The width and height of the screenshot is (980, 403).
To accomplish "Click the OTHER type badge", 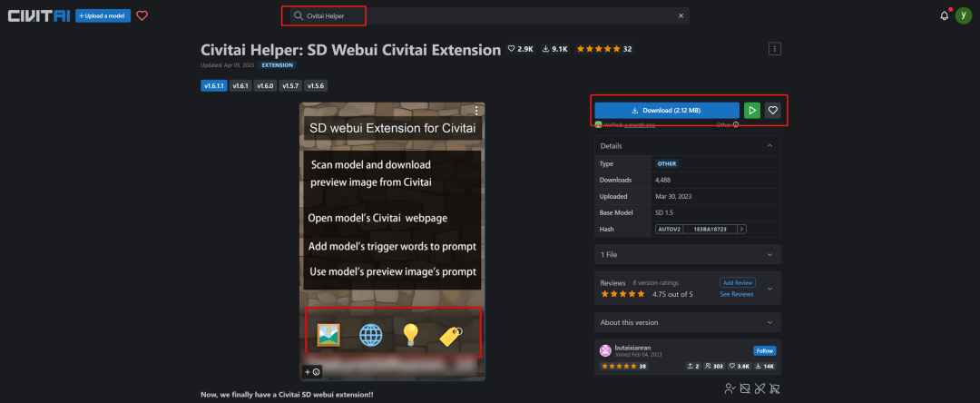I will (667, 163).
